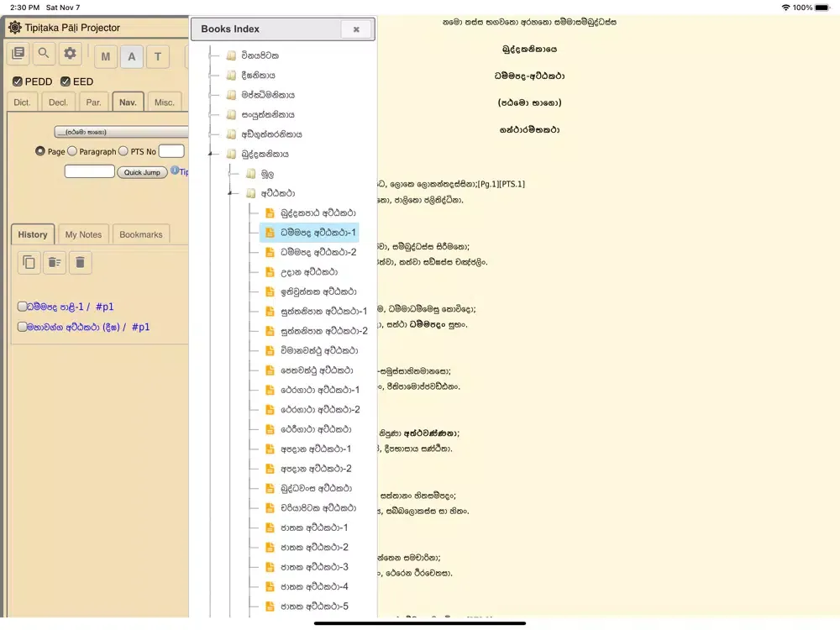Click document icon of චරියාපිටක අට්ඨකථා
Image resolution: width=840 pixels, height=630 pixels.
270,508
